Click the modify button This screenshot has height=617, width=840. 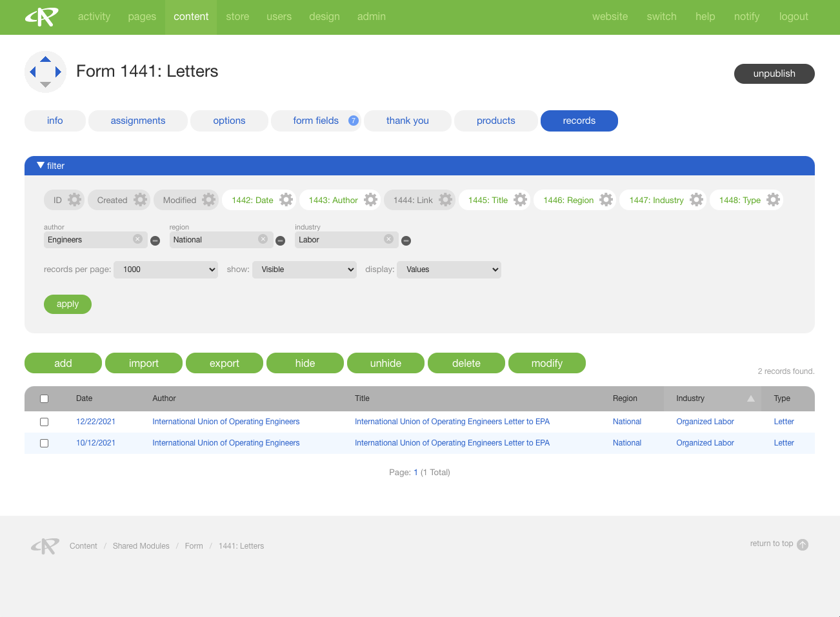[547, 363]
